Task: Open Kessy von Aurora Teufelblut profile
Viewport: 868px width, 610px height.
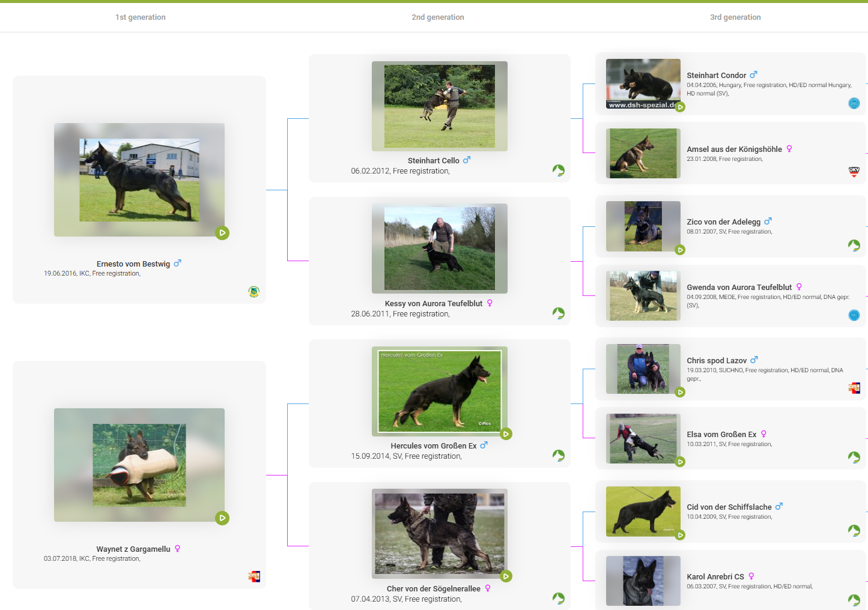Action: coord(433,304)
